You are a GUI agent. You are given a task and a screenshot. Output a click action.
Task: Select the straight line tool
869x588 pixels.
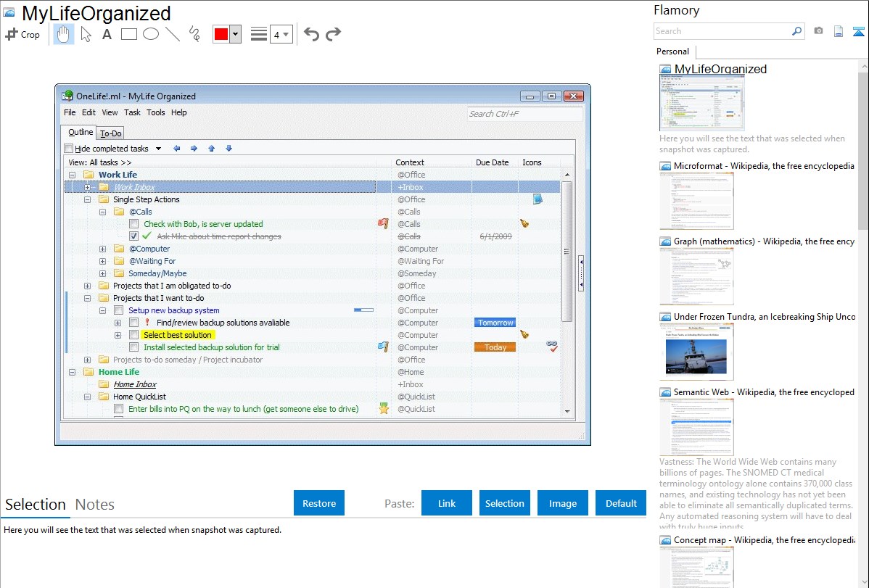click(x=173, y=34)
